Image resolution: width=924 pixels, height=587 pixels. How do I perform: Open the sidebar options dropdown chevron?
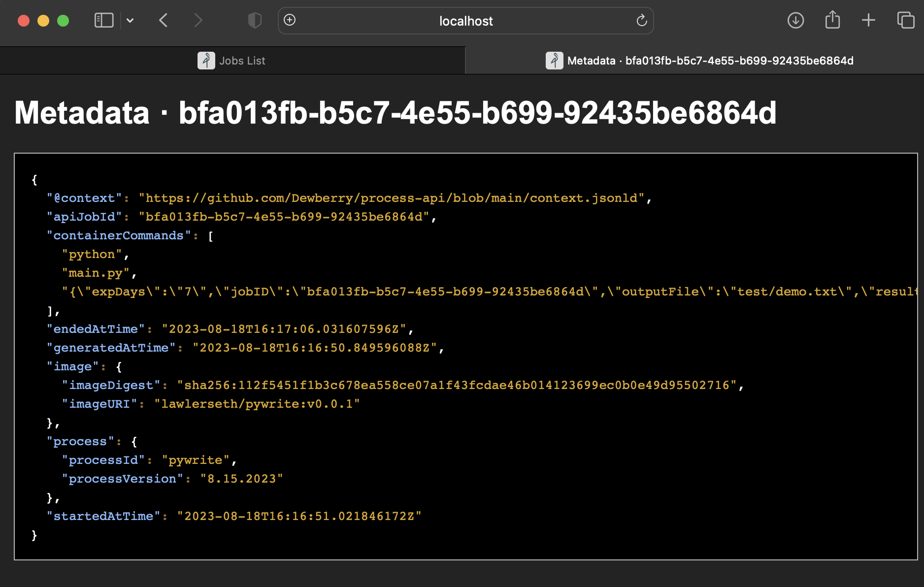click(130, 21)
